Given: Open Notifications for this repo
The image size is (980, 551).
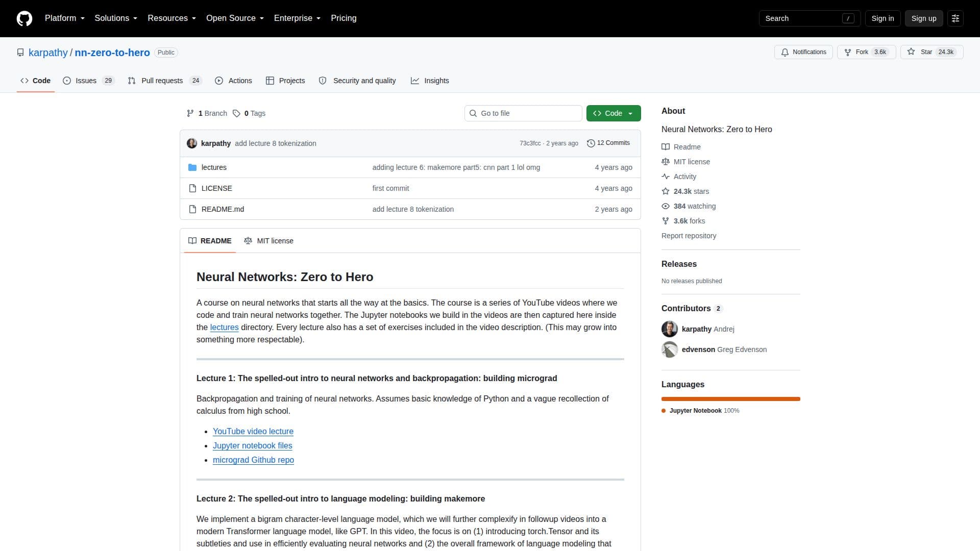Looking at the screenshot, I should coord(803,52).
